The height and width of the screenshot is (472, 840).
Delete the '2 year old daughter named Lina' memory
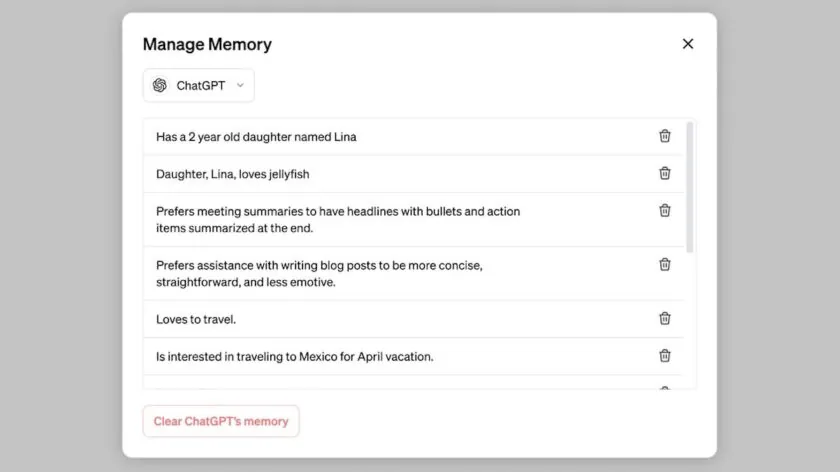pyautogui.click(x=665, y=136)
